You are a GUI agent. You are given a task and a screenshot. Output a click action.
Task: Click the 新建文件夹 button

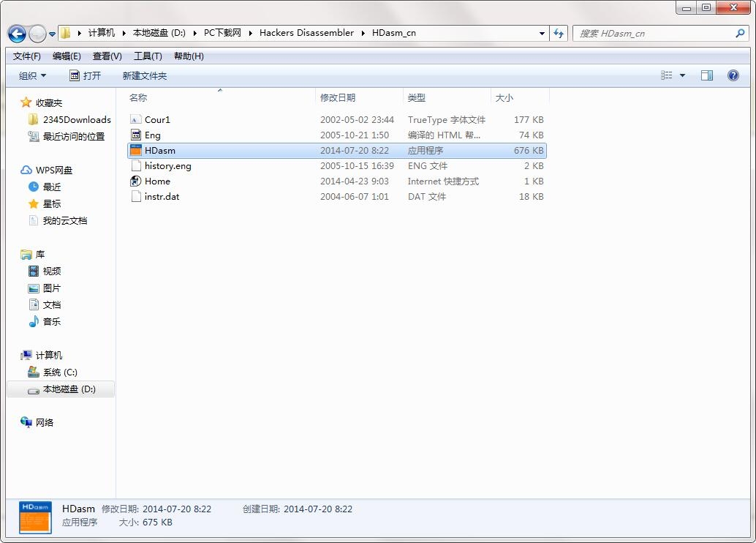pos(145,76)
